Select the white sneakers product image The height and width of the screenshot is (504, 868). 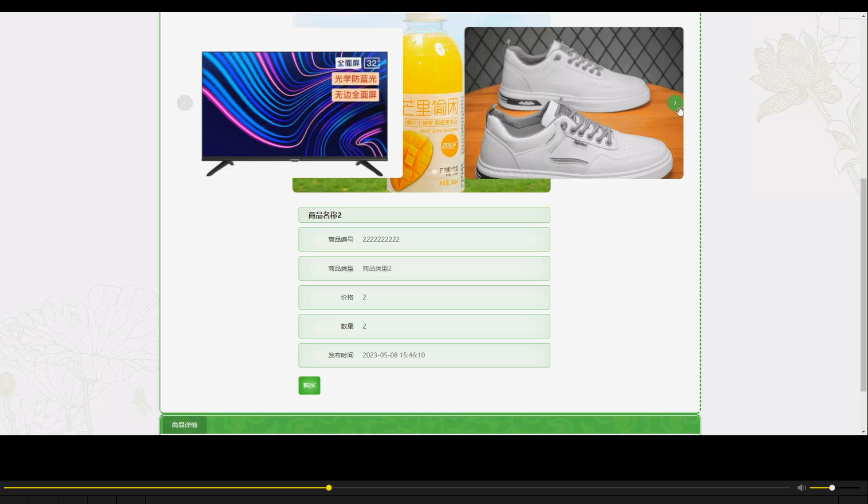click(x=574, y=103)
